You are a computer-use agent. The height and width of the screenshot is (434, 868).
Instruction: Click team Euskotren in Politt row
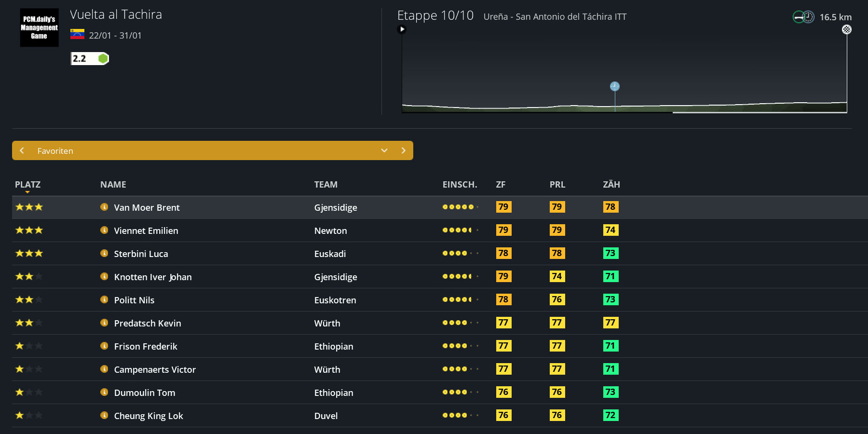pos(335,300)
